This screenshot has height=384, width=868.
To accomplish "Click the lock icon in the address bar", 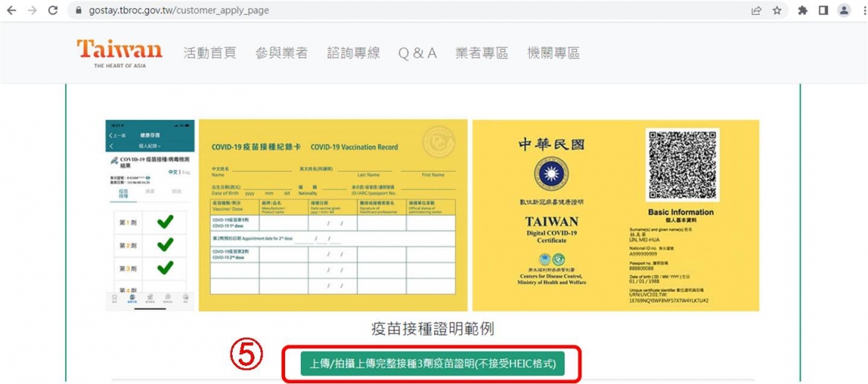I will coord(78,10).
